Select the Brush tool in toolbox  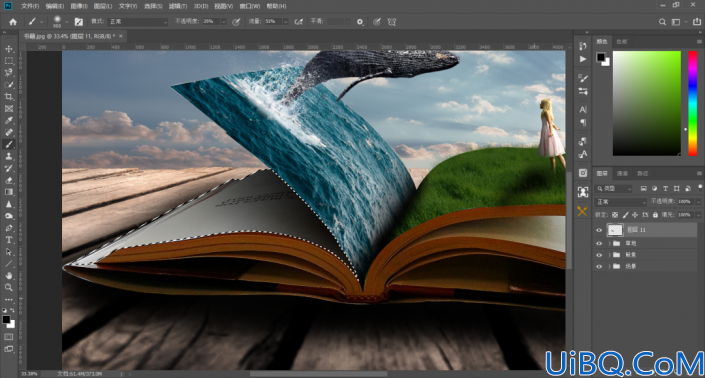point(9,144)
